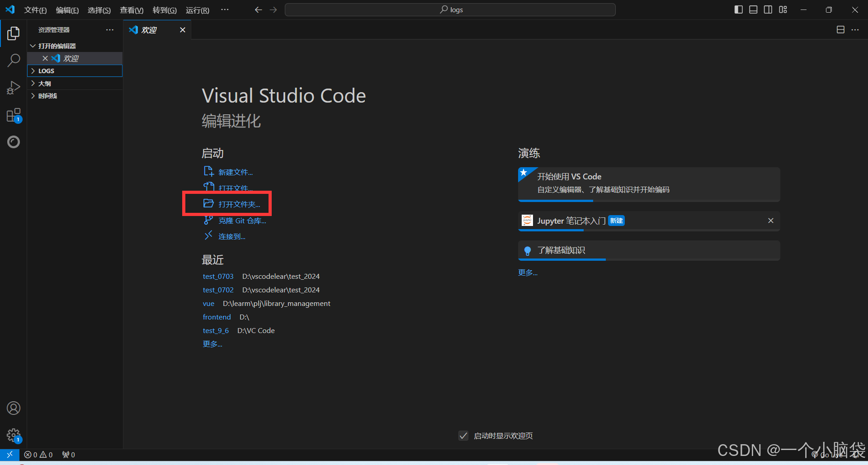Screen dimensions: 868x465
Task: Open the Extensions view icon
Action: click(x=14, y=115)
